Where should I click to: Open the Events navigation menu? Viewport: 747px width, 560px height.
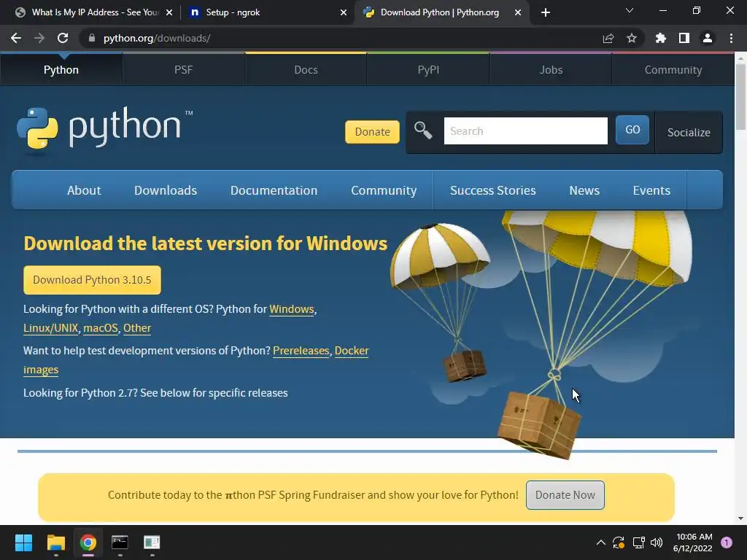tap(651, 190)
